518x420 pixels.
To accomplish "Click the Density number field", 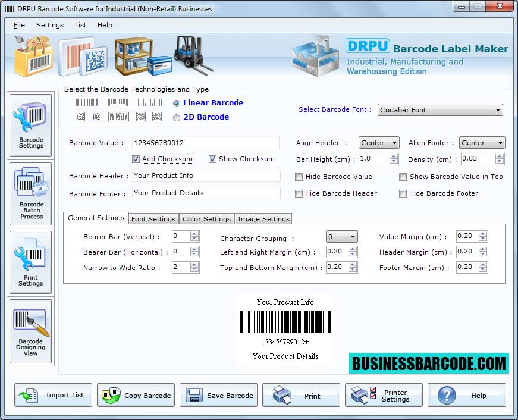I will tap(478, 159).
